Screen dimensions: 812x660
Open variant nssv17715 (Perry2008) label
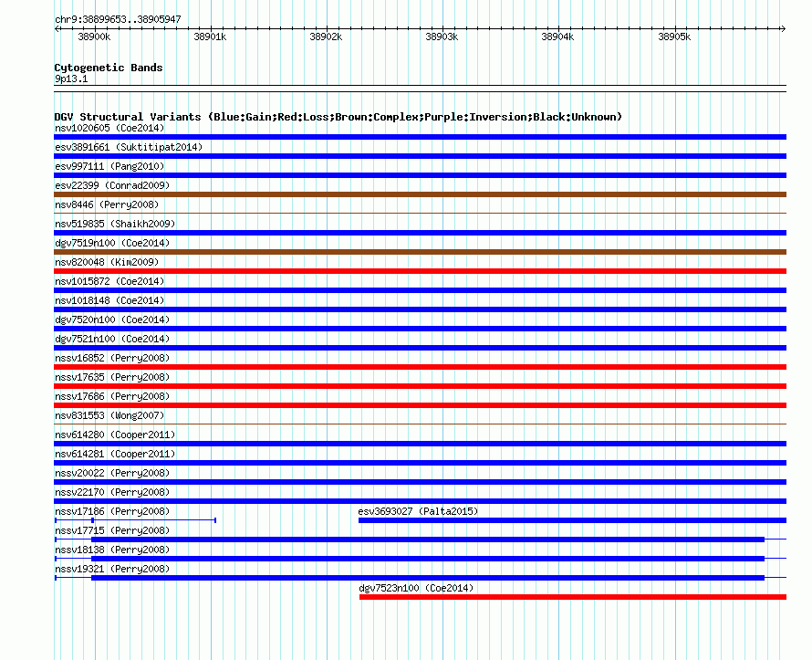[x=112, y=530]
